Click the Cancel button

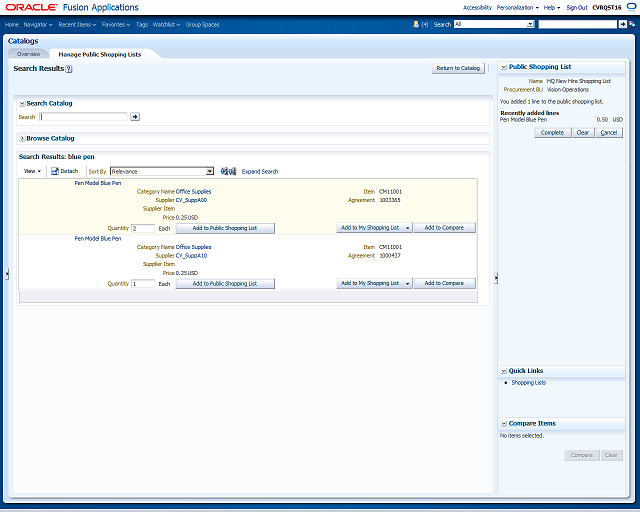tap(609, 133)
